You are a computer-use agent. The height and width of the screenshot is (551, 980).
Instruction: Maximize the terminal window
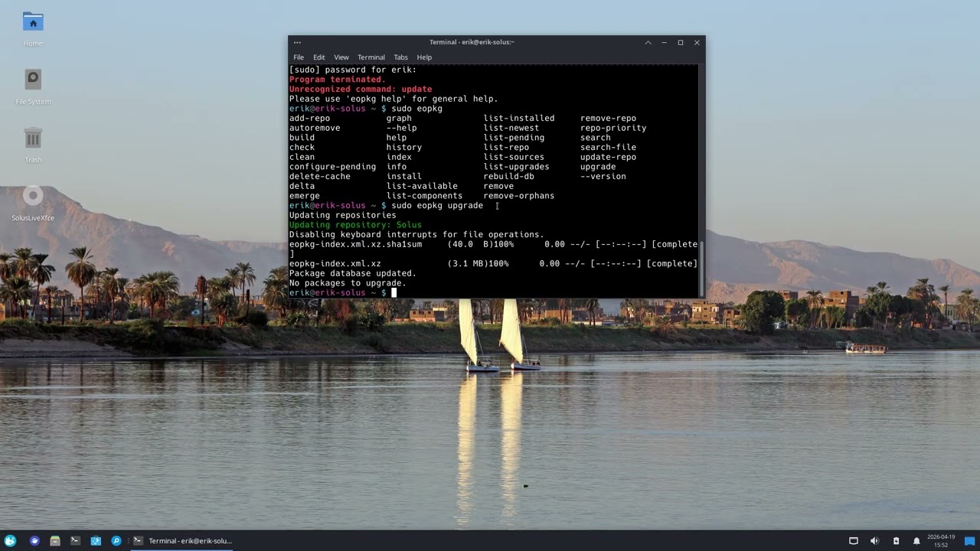point(681,42)
